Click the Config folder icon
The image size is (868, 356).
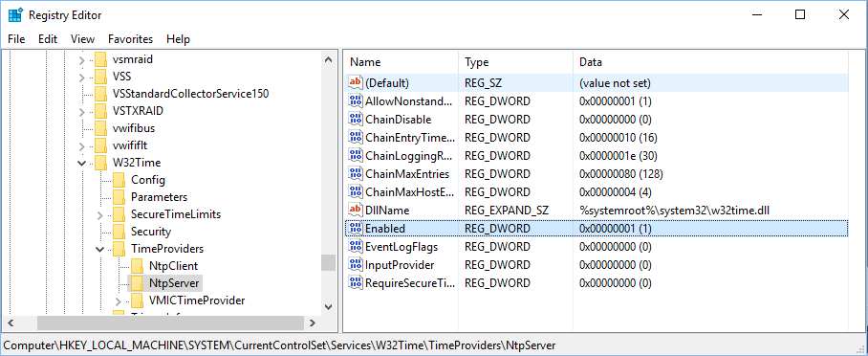[119, 180]
